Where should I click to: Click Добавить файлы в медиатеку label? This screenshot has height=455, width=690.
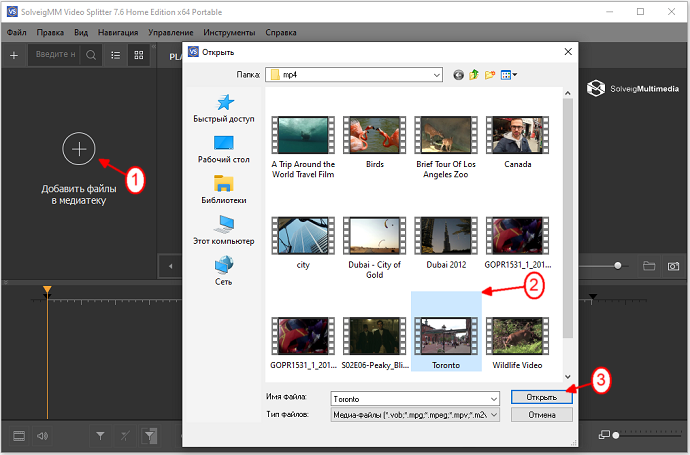79,194
